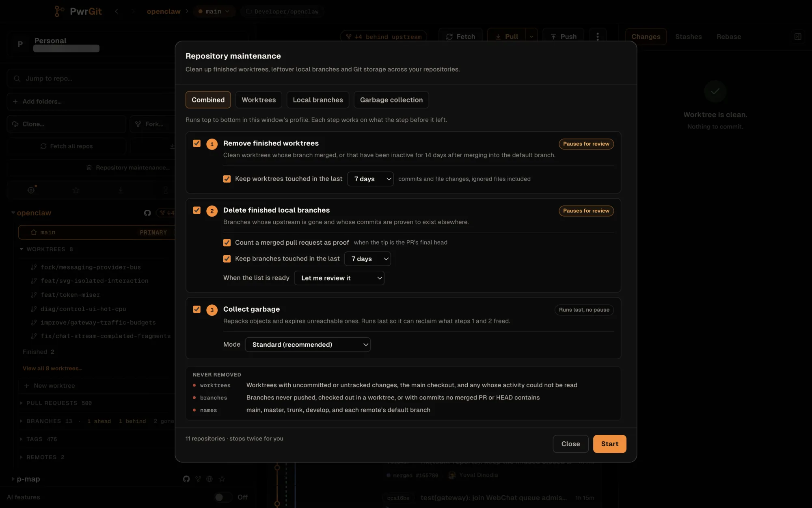The height and width of the screenshot is (508, 812).
Task: Open the worktrees 7 days dropdown
Action: coord(370,179)
